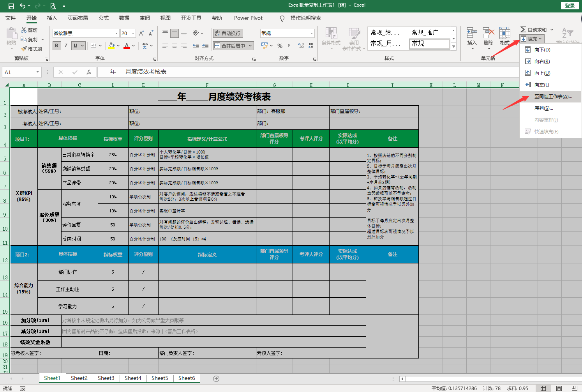
Task: Click the Comma Style icon
Action: tap(289, 46)
